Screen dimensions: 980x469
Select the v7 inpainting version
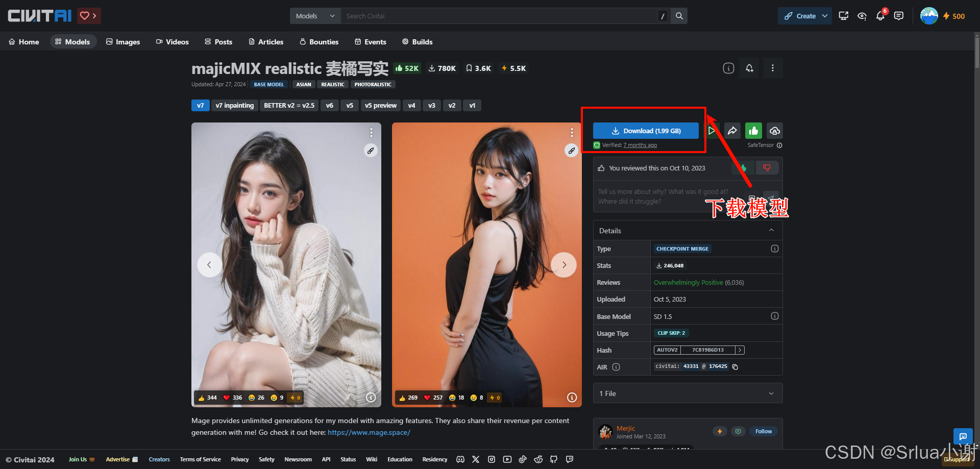pyautogui.click(x=235, y=106)
